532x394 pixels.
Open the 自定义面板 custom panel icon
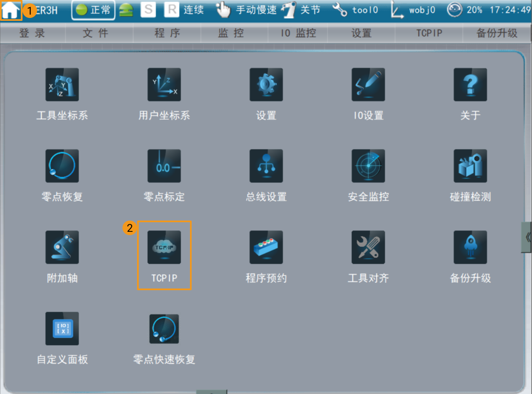coord(62,329)
